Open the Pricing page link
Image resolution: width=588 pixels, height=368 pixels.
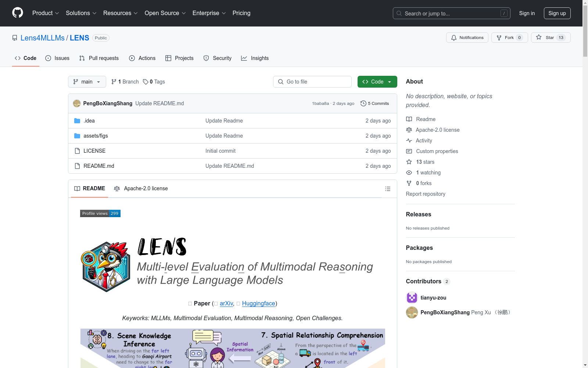click(241, 13)
